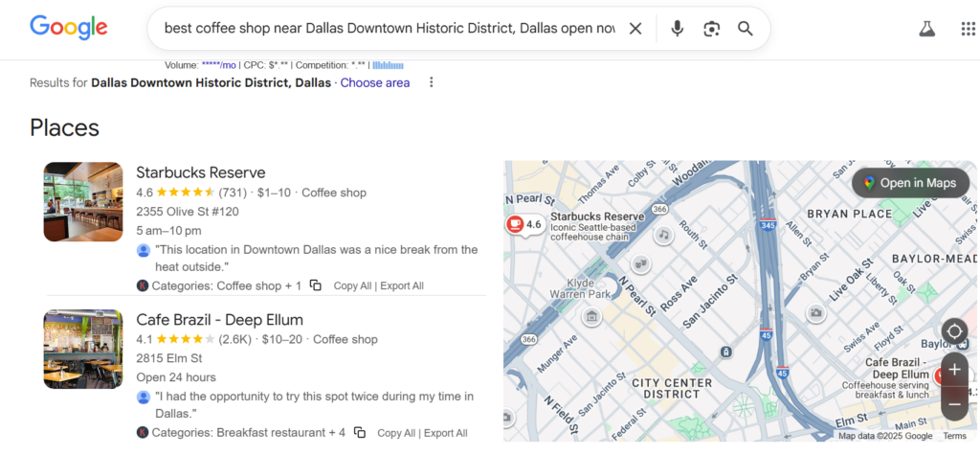Start voice search with microphone icon
Viewport: 980px width, 455px height.
tap(677, 29)
